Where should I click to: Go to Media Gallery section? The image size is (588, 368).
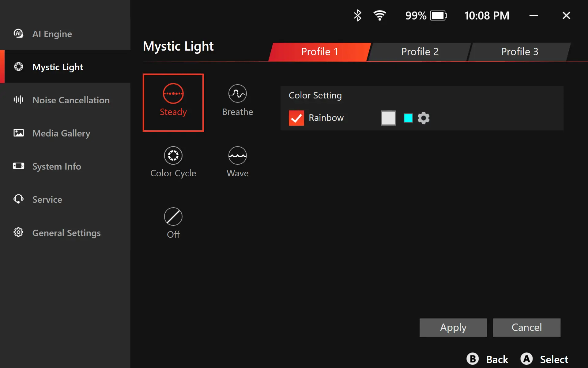(x=61, y=133)
